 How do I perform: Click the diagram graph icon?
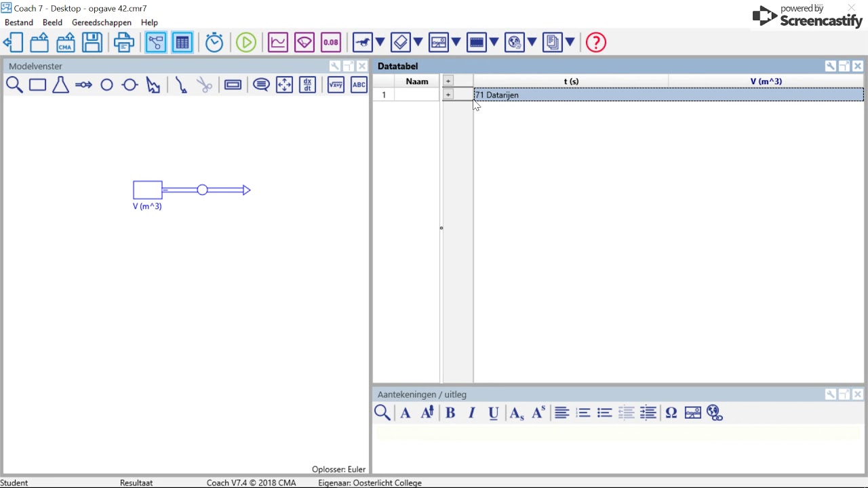(278, 43)
